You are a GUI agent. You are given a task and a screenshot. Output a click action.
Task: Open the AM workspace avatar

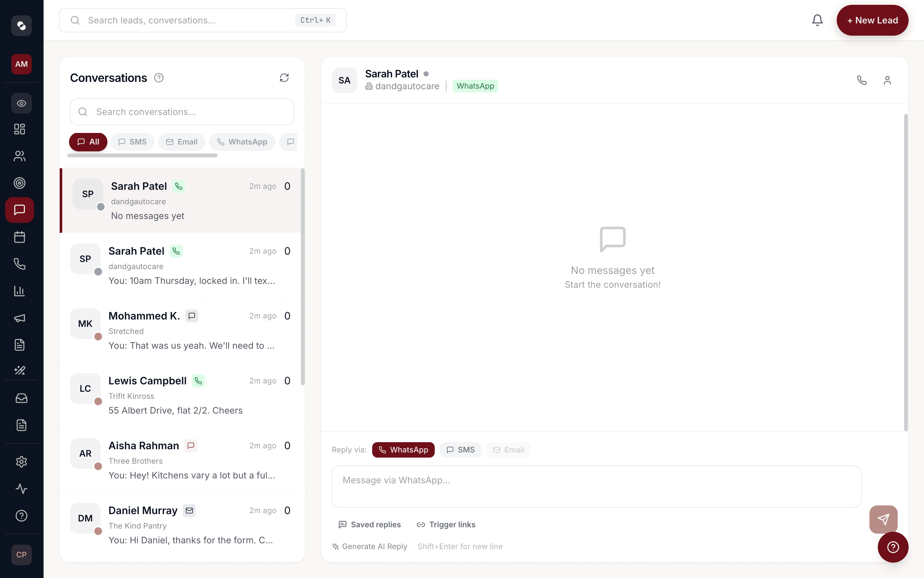[x=21, y=64]
